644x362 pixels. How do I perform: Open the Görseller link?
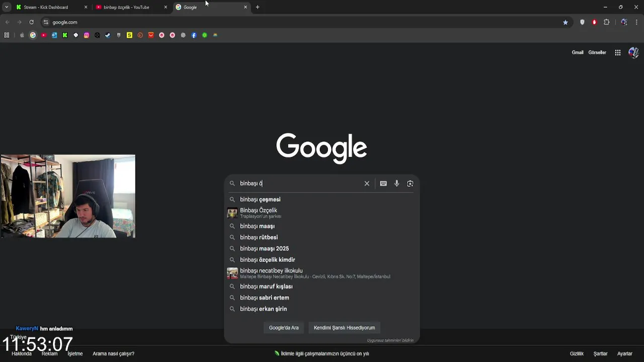click(x=597, y=52)
